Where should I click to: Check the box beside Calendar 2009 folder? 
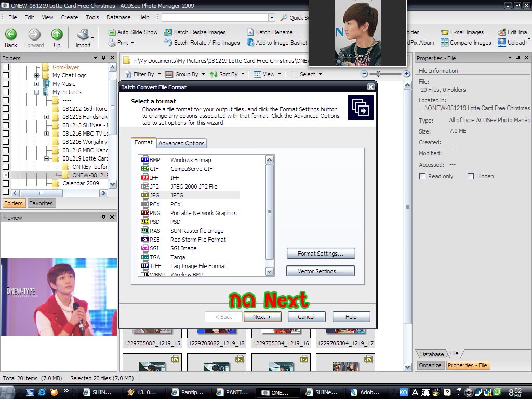(x=6, y=183)
